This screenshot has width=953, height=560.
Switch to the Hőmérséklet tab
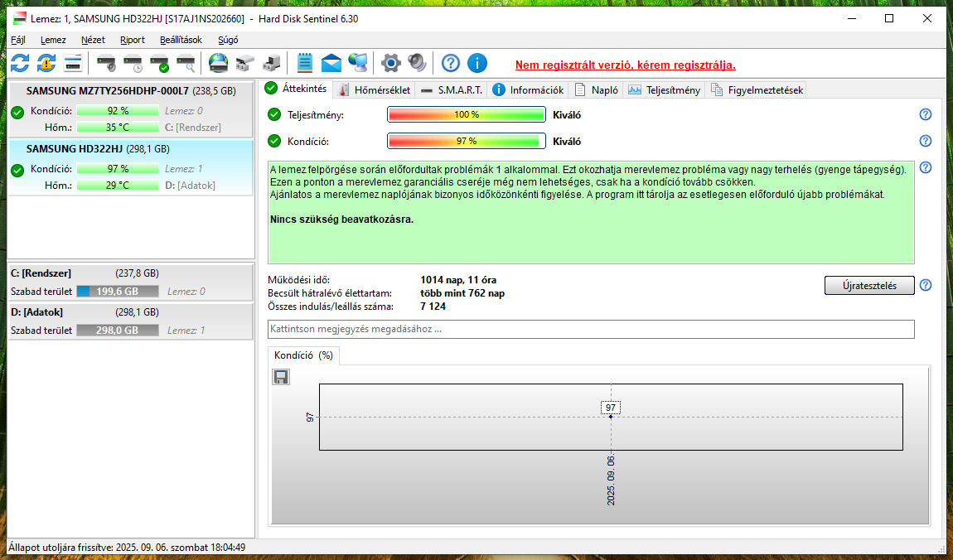[x=375, y=90]
